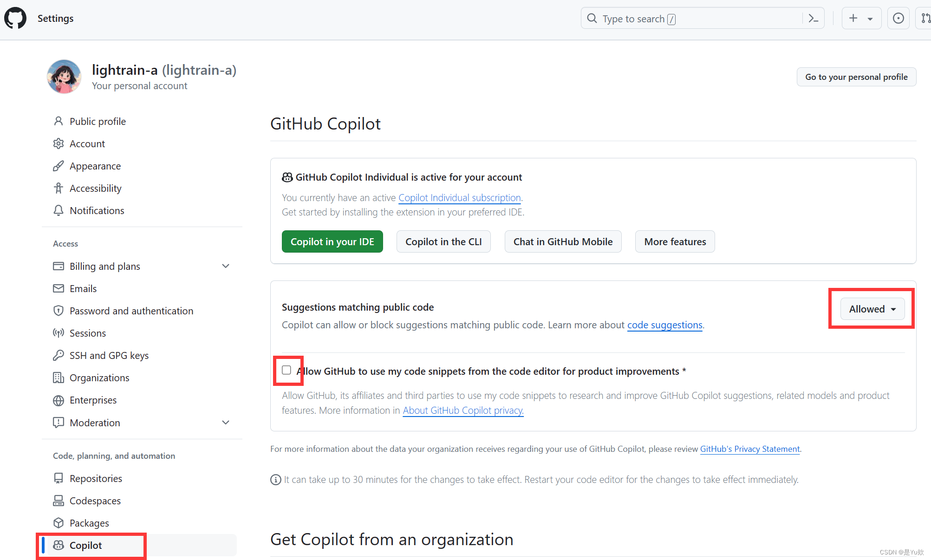Expand the Moderation chevron

click(x=226, y=423)
